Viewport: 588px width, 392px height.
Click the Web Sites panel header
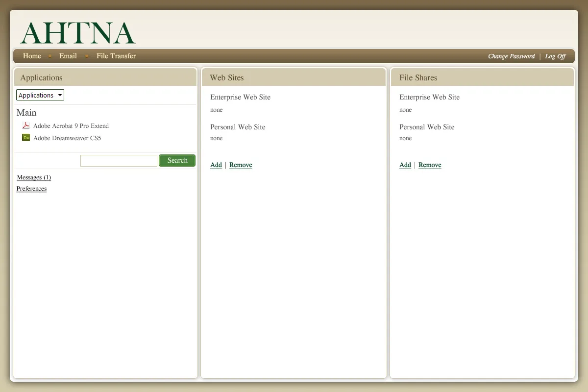click(x=294, y=77)
